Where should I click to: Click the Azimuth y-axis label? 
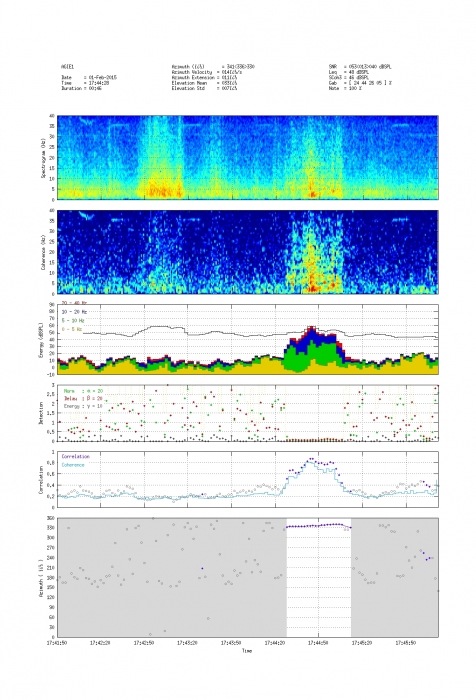[x=41, y=578]
